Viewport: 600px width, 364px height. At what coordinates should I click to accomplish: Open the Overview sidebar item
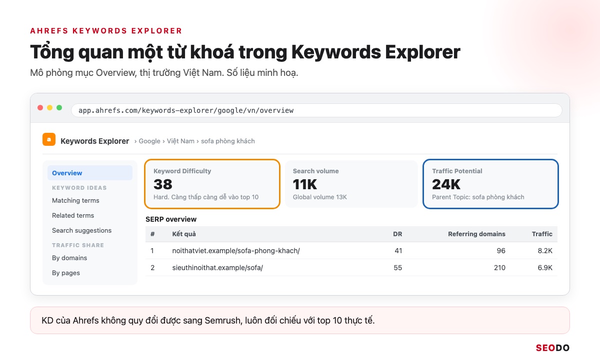pos(90,173)
